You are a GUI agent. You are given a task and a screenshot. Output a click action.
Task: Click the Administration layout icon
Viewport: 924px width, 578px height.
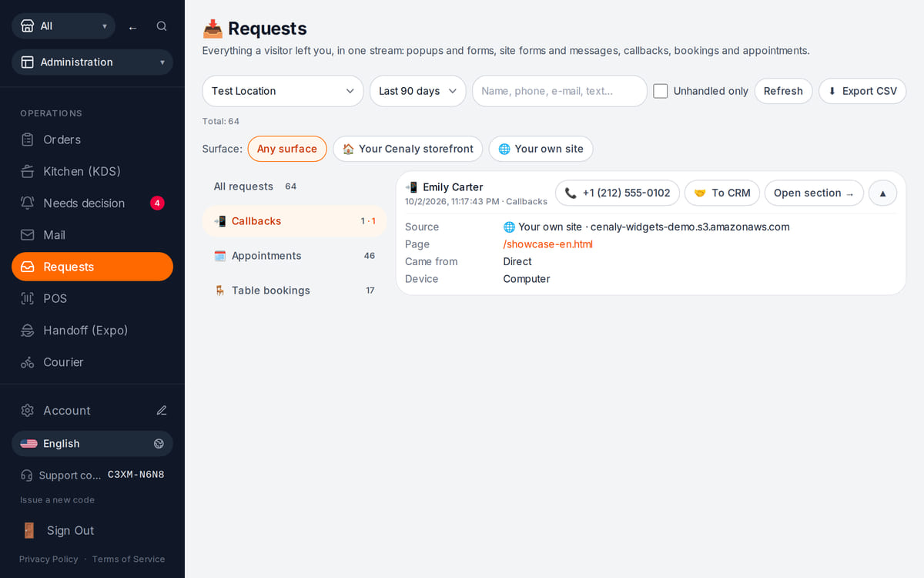(28, 62)
